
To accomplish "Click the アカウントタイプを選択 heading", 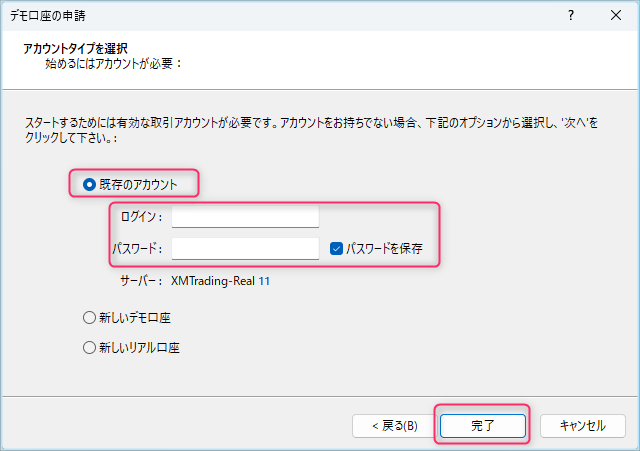I will coord(74,48).
